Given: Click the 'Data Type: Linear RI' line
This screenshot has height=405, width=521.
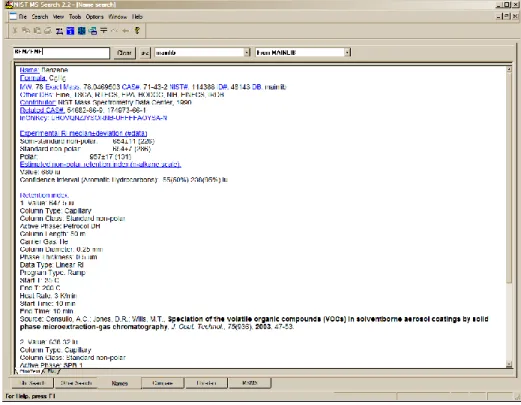Looking at the screenshot, I should 52,265.
